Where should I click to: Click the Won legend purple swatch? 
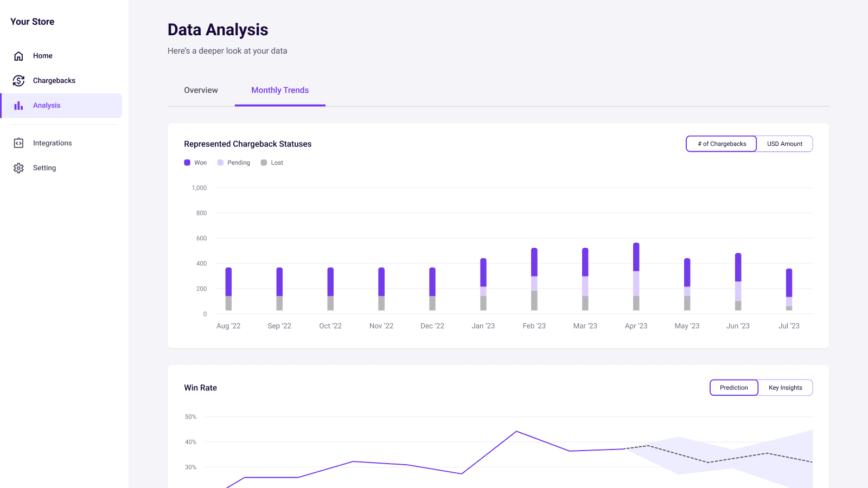tap(187, 163)
